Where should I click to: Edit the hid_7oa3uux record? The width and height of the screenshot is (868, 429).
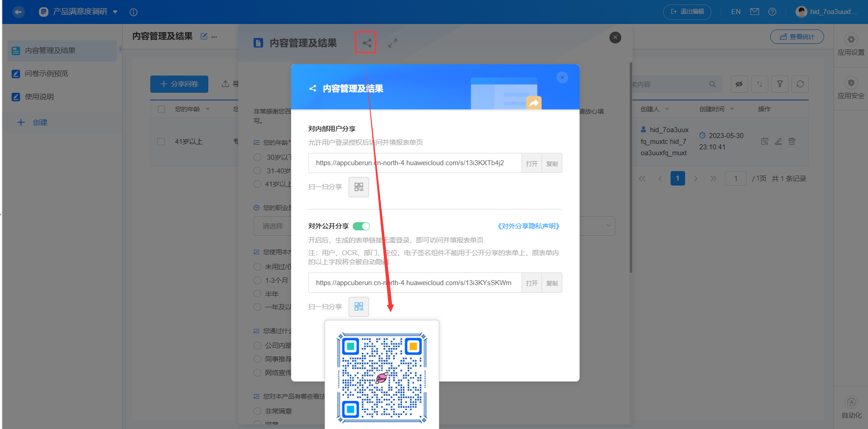point(778,142)
